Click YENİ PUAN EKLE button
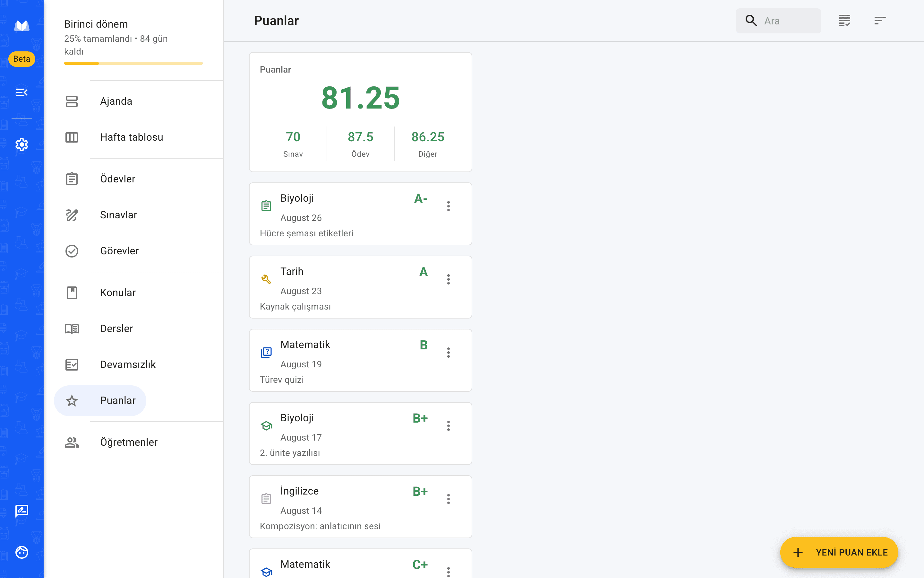The image size is (924, 578). click(839, 552)
